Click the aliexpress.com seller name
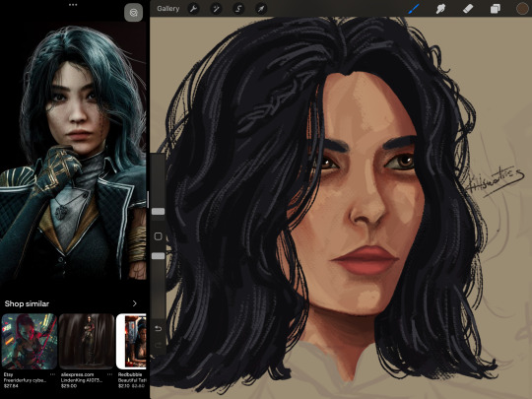 (x=78, y=374)
